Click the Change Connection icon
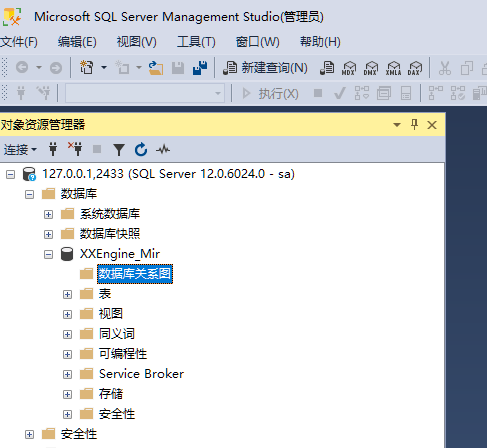 tap(43, 93)
